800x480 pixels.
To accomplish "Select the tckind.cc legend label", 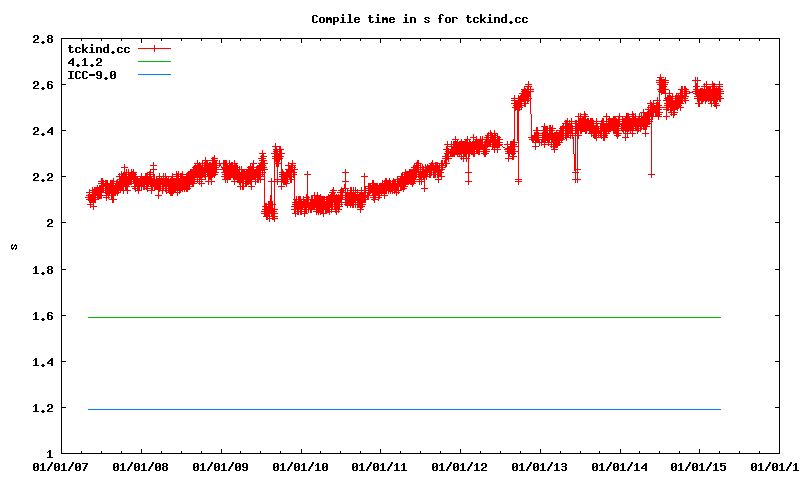I will tap(98, 48).
